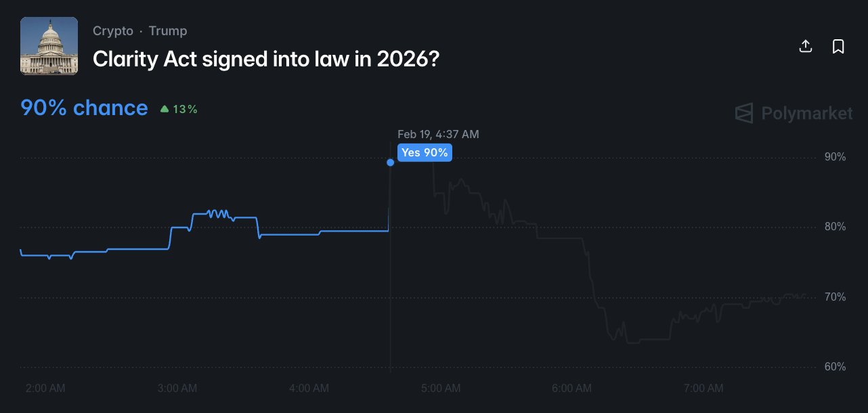Click the 7:00 AM time axis label
The width and height of the screenshot is (868, 413).
click(x=703, y=388)
